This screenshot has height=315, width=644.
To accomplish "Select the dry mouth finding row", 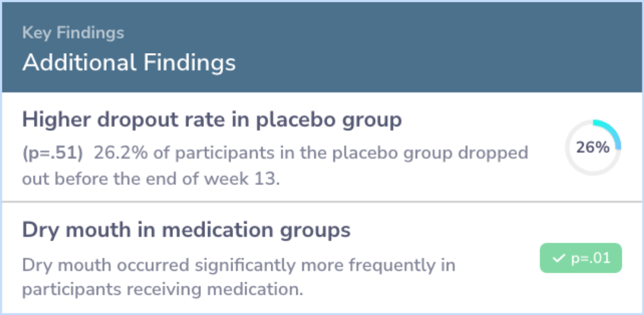I will [322, 258].
